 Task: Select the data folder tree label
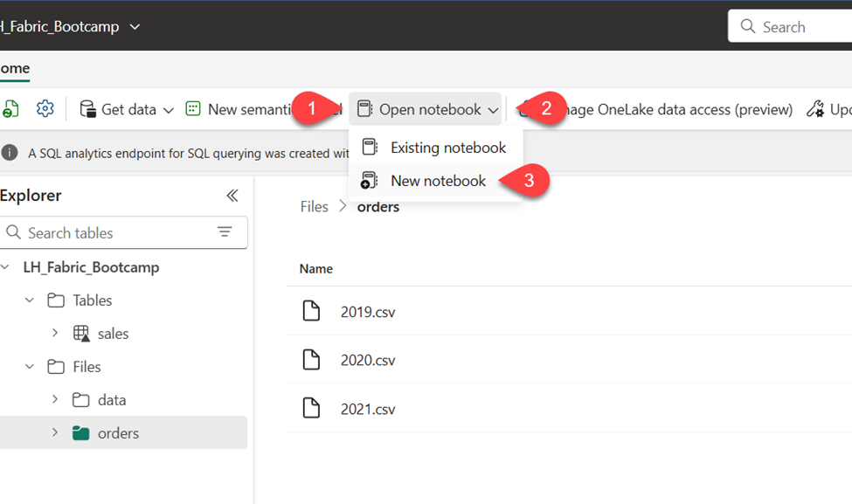(112, 400)
